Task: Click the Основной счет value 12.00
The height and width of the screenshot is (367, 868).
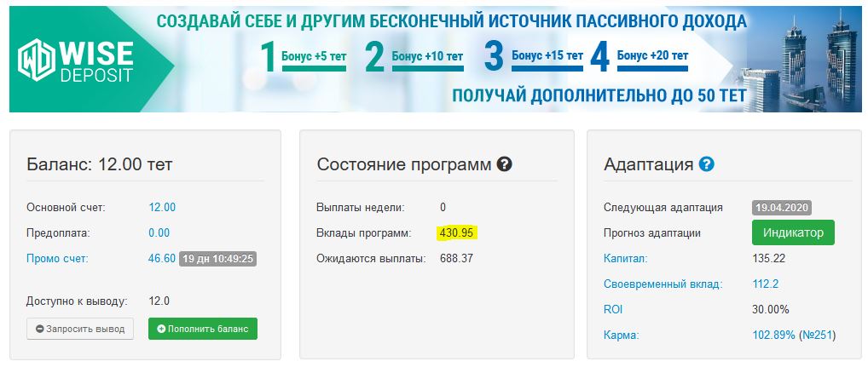Action: point(162,207)
